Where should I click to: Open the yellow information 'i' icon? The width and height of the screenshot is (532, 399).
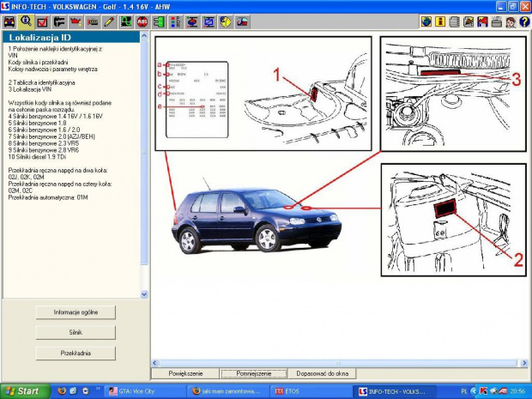coord(440,22)
